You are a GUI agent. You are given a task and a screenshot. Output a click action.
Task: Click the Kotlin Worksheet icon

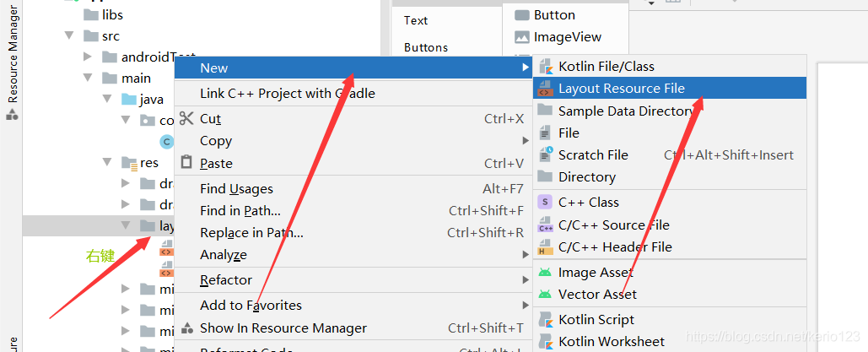(545, 341)
